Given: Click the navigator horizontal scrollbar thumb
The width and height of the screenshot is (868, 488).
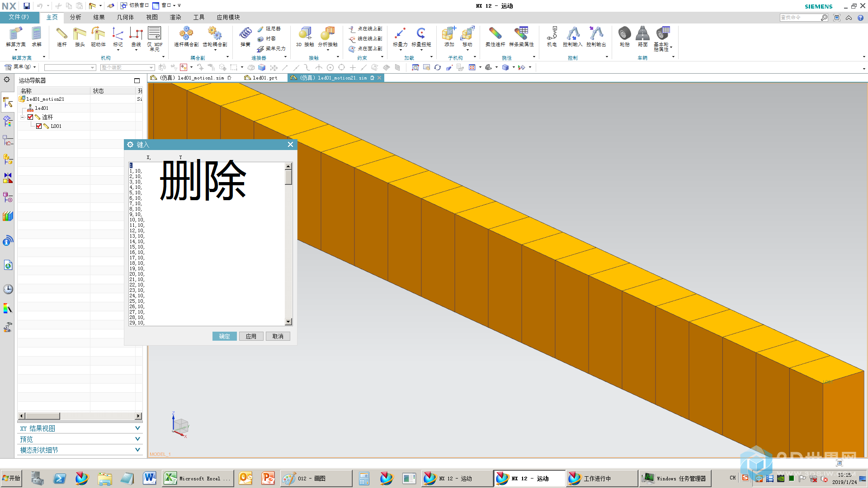Looking at the screenshot, I should (42, 416).
